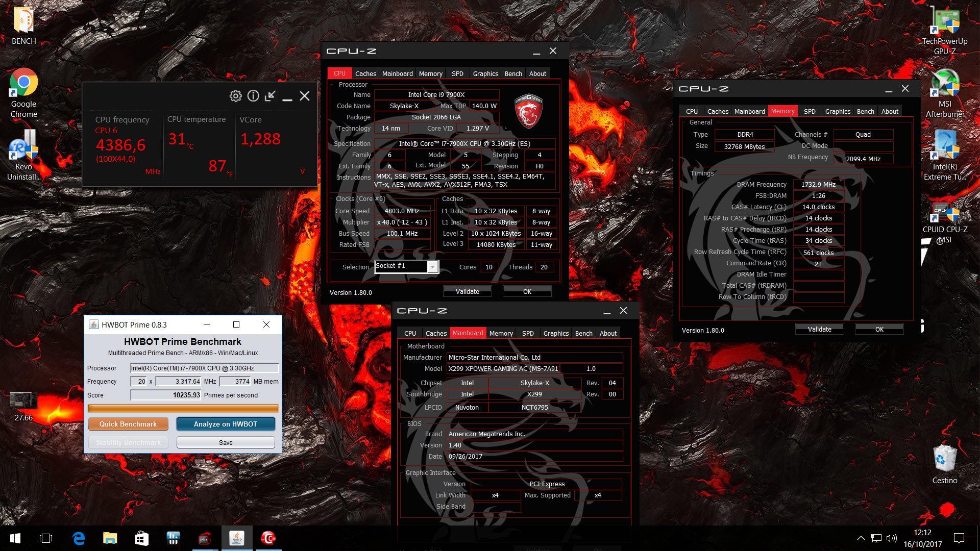This screenshot has width=980, height=551.
Task: Open network icon in system tray
Action: tap(876, 538)
